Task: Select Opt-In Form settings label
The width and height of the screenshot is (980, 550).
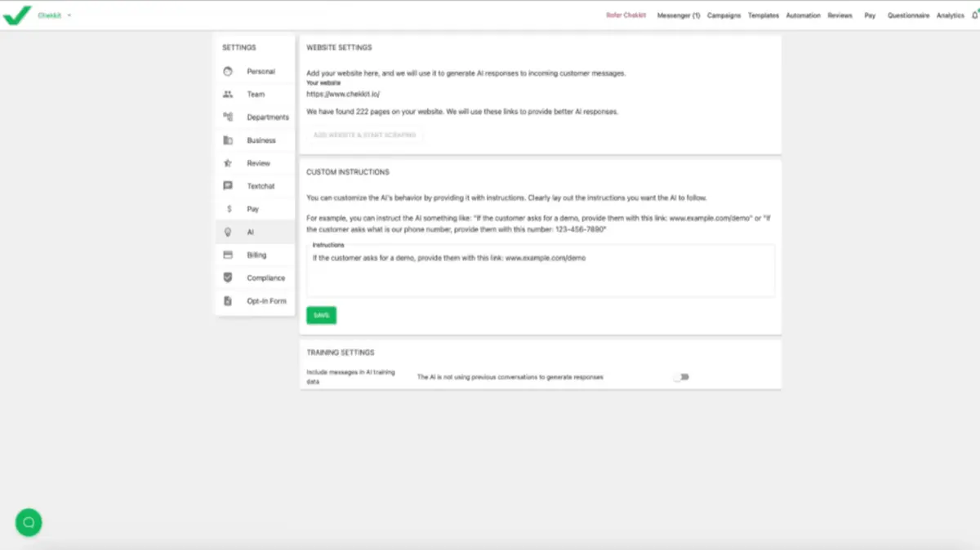Action: (x=267, y=301)
